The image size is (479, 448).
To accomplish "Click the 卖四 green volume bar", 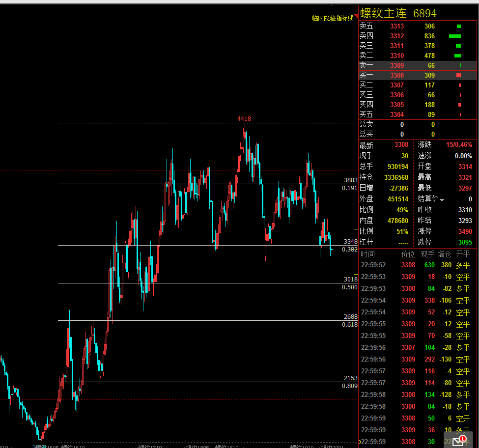I will click(x=455, y=36).
